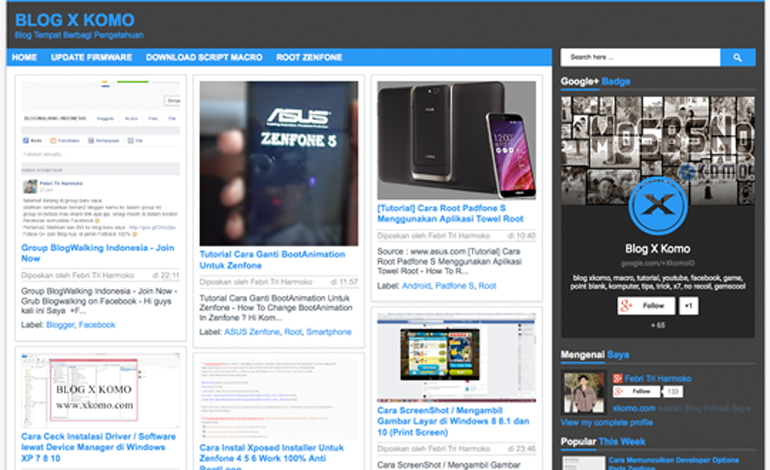Click the Xposed Installer post text thumbnail
This screenshot has width=770, height=470.
point(278,399)
